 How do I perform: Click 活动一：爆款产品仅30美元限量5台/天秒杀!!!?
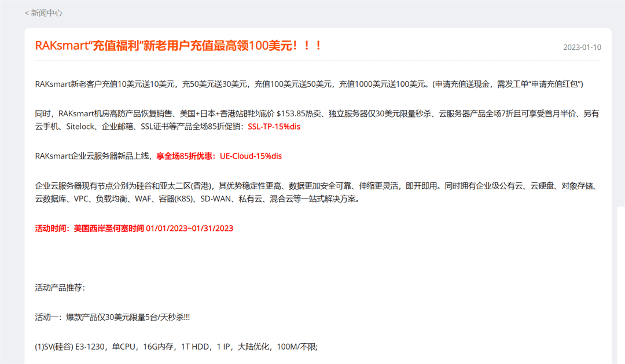click(112, 317)
